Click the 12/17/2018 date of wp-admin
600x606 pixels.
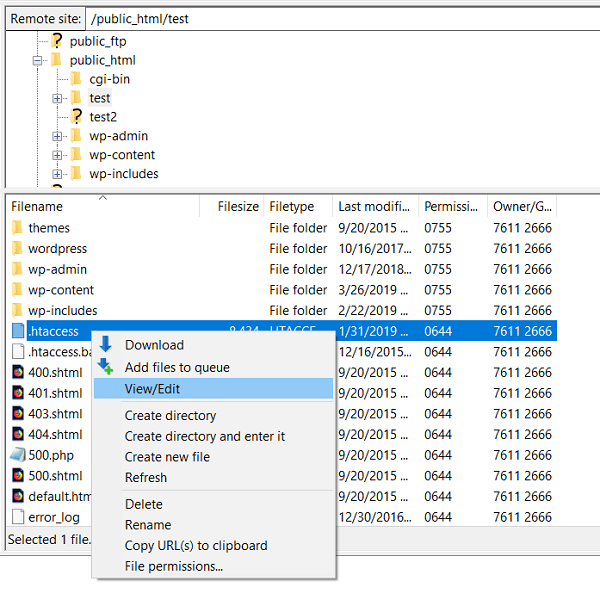tap(375, 269)
